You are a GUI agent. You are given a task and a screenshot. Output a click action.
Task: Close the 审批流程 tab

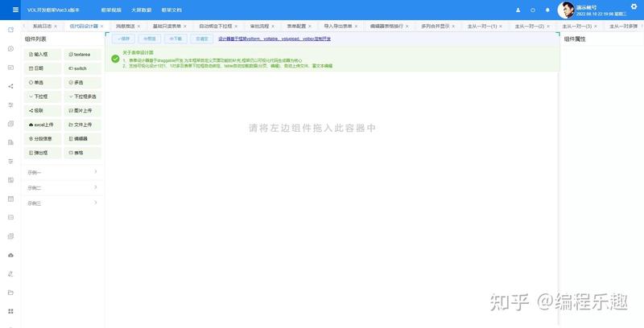273,27
